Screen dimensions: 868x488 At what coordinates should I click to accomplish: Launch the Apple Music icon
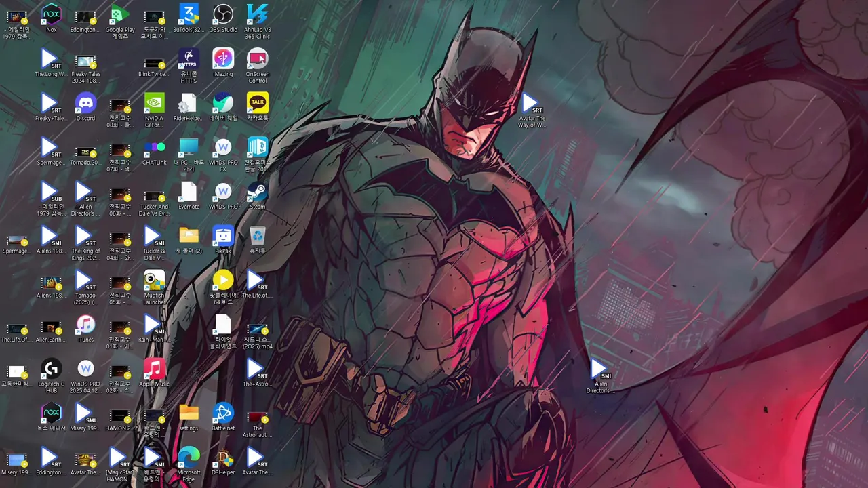tap(155, 373)
